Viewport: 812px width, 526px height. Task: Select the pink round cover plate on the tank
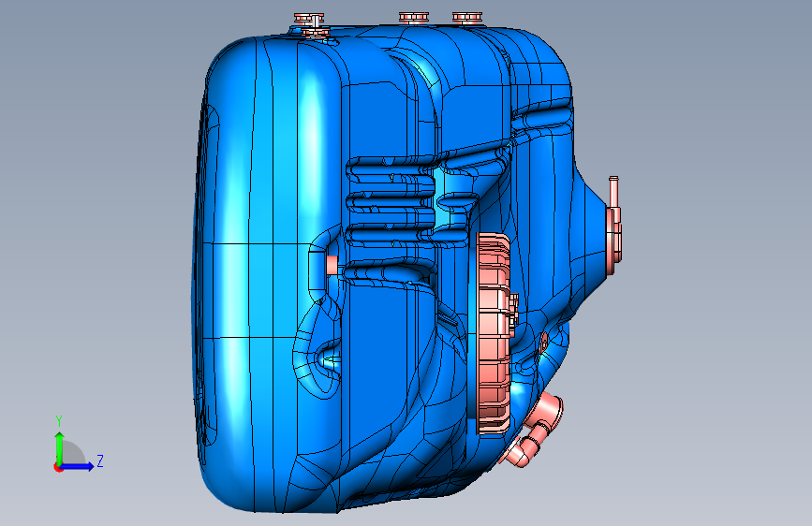coord(493,333)
